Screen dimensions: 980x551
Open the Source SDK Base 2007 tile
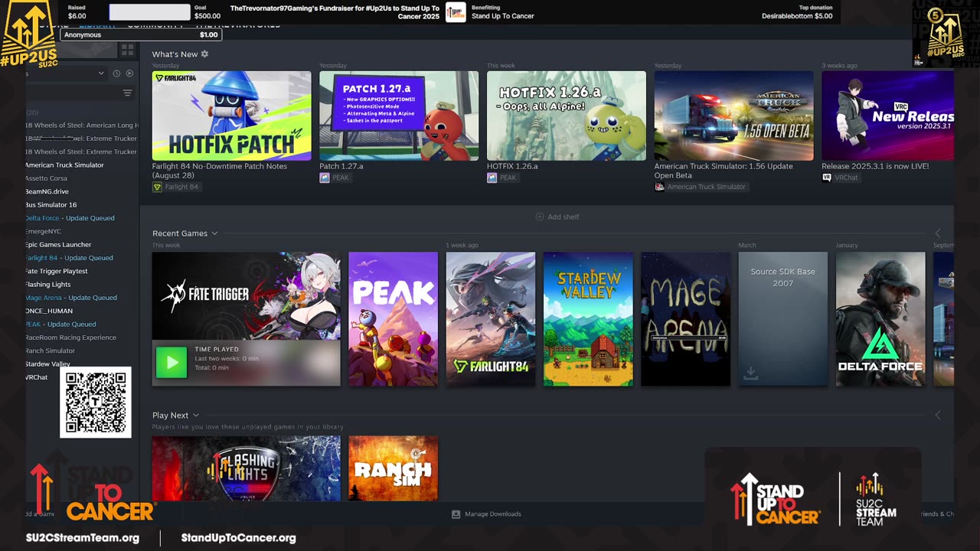click(x=783, y=319)
